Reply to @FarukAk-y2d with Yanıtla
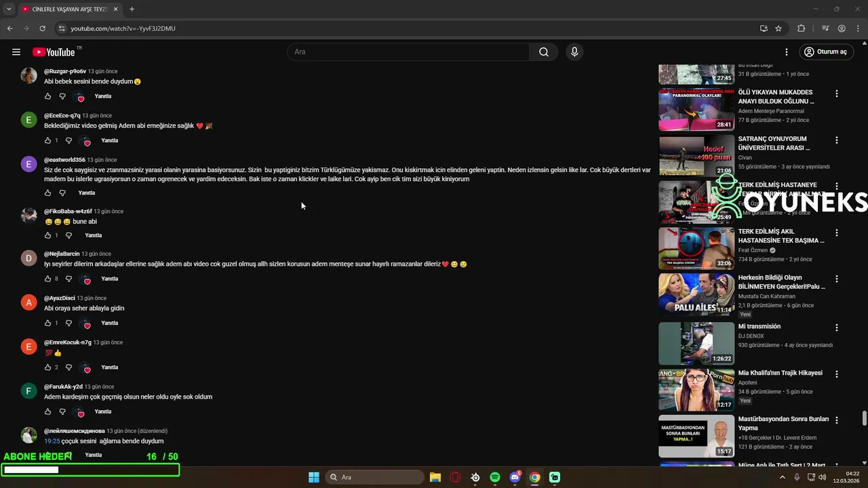 pyautogui.click(x=103, y=411)
